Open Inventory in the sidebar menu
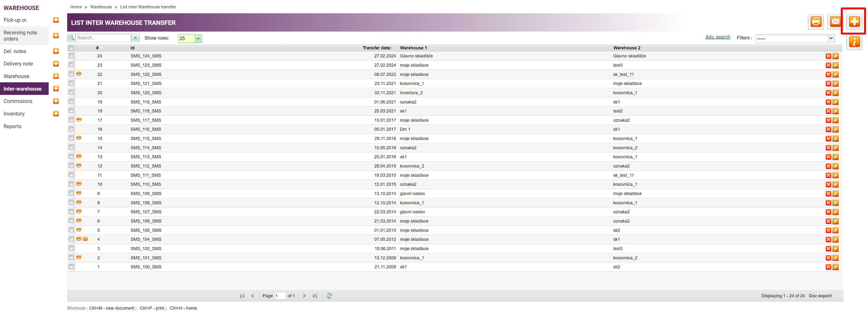868x316 pixels. tap(14, 114)
